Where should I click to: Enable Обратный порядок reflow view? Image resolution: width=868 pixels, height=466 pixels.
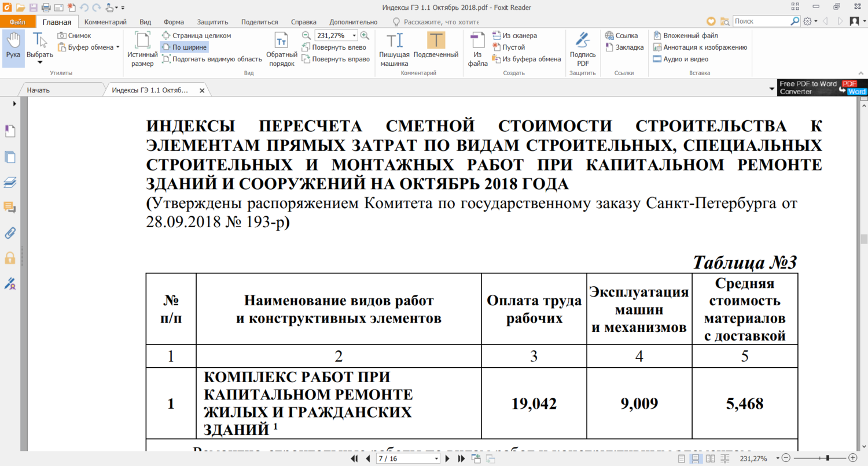point(282,49)
